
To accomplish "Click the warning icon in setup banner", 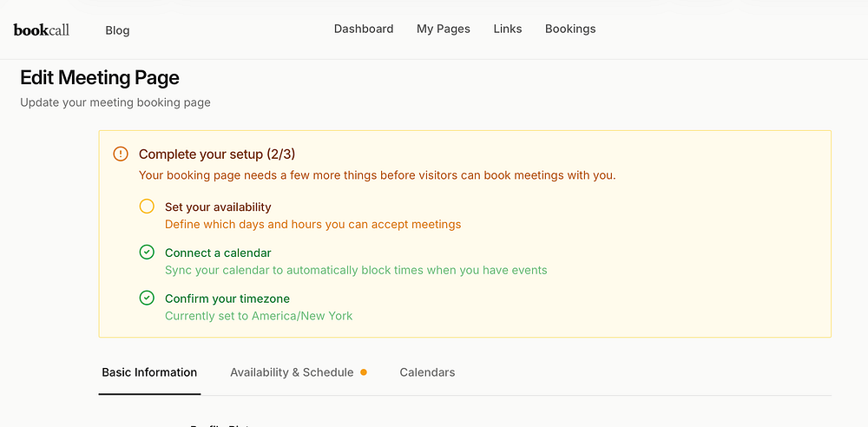I will pos(121,154).
